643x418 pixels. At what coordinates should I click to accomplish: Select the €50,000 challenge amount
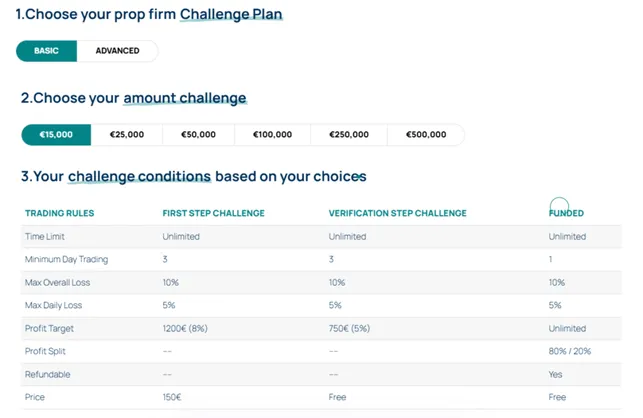[198, 135]
